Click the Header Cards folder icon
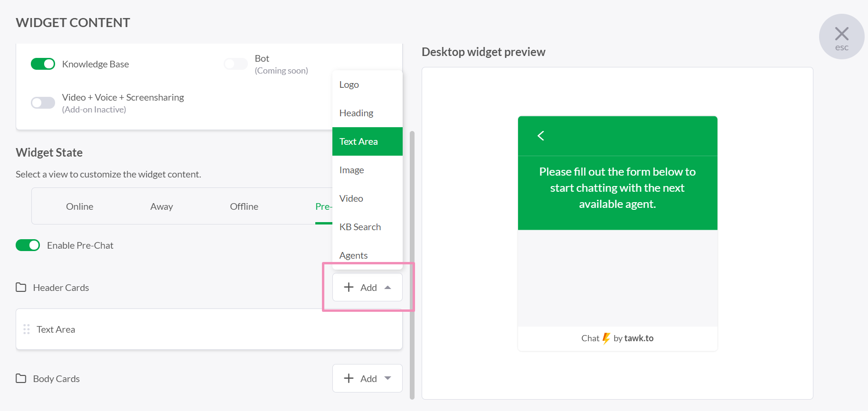Viewport: 868px width, 411px height. tap(21, 287)
